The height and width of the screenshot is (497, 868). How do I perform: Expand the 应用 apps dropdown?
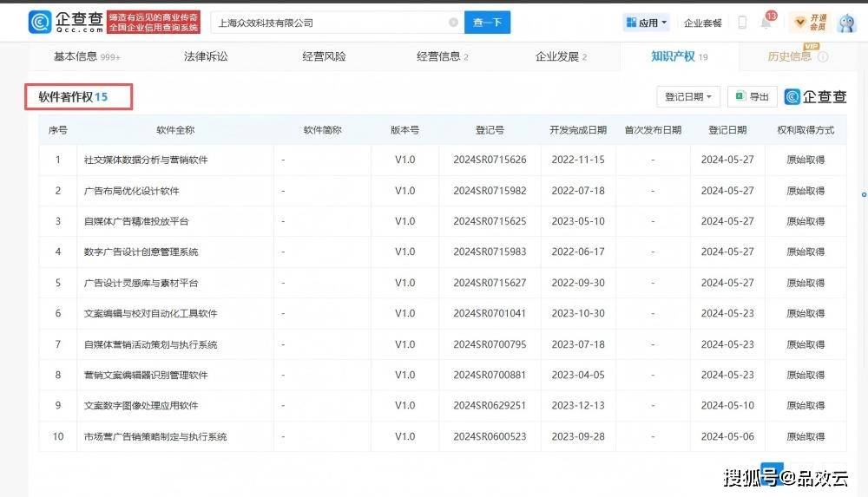click(x=647, y=23)
